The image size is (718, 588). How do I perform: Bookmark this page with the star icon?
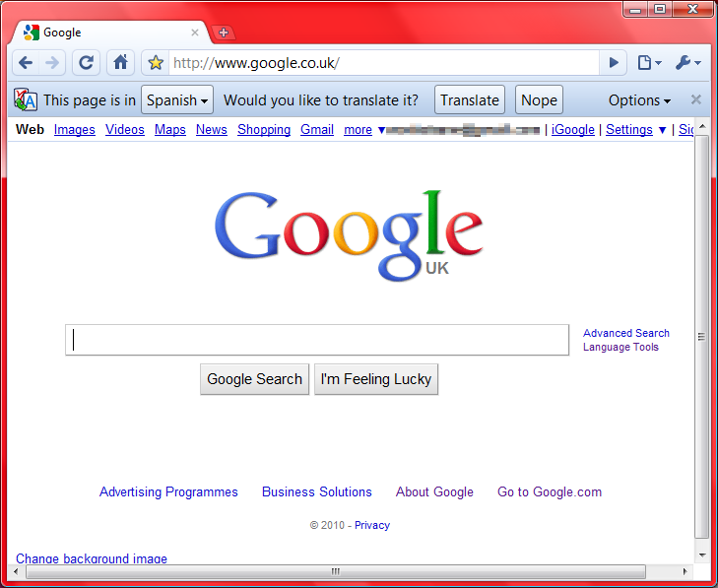pyautogui.click(x=156, y=63)
